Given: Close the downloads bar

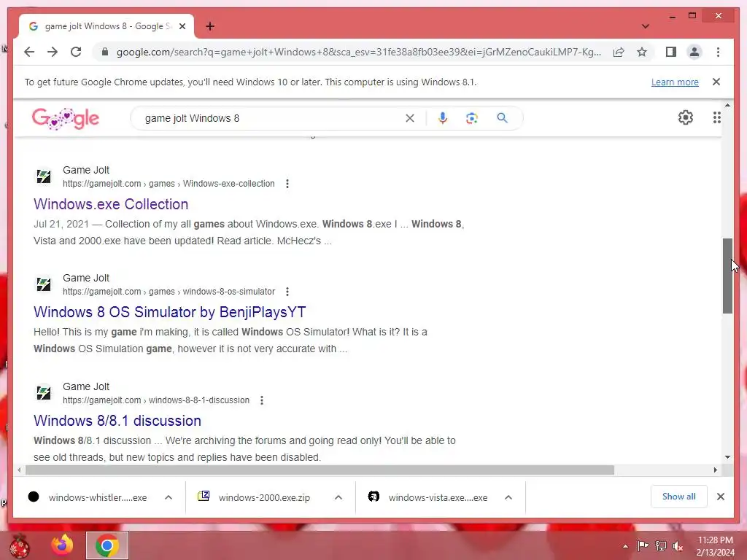Looking at the screenshot, I should click(720, 497).
